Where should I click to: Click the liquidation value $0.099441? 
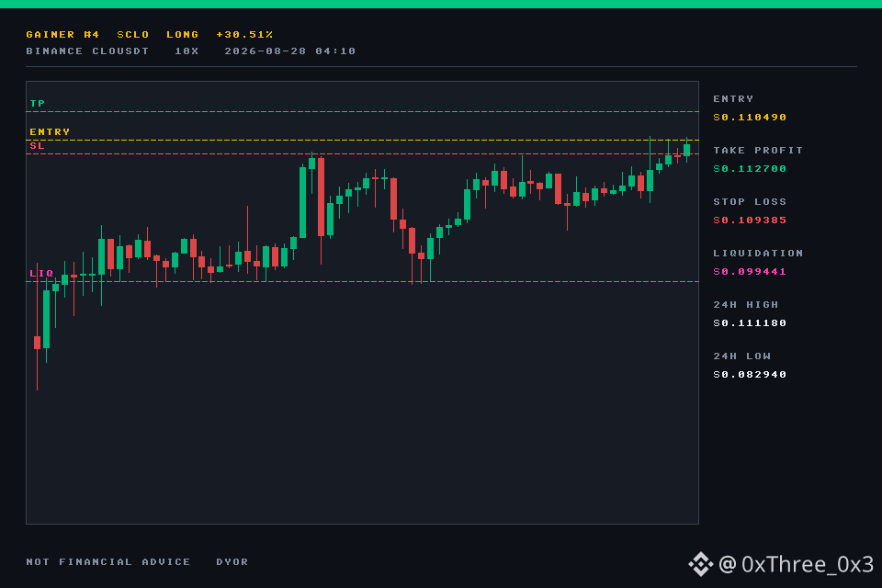coord(750,272)
